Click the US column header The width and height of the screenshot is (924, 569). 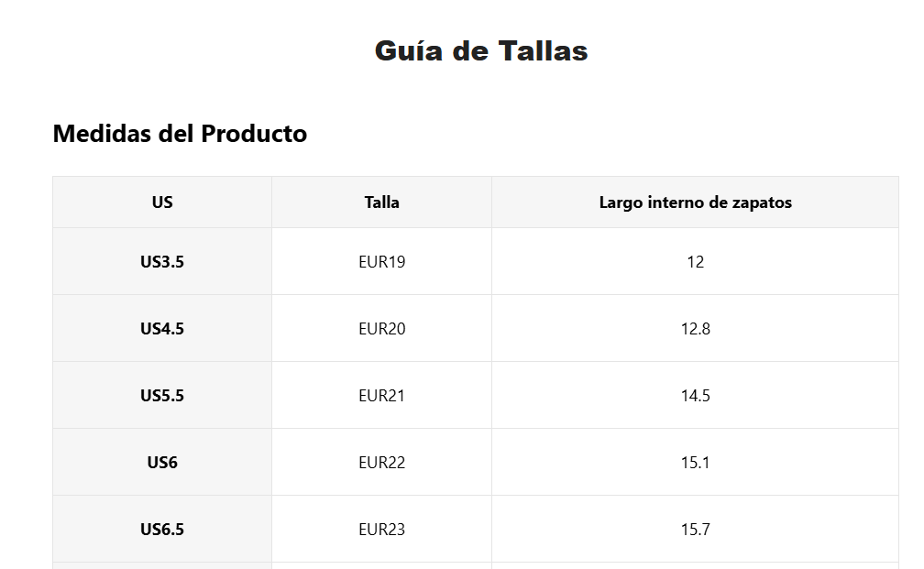click(162, 202)
